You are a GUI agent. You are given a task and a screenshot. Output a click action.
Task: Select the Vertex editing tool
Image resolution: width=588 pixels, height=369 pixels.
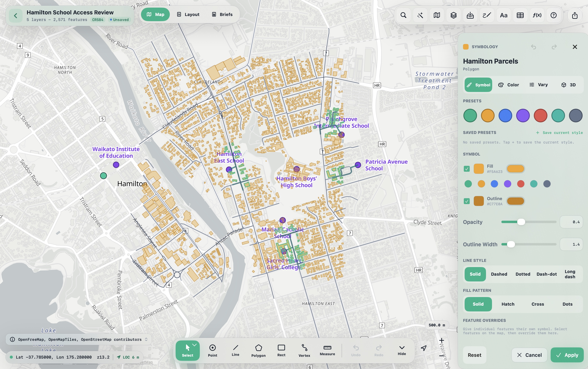click(304, 350)
